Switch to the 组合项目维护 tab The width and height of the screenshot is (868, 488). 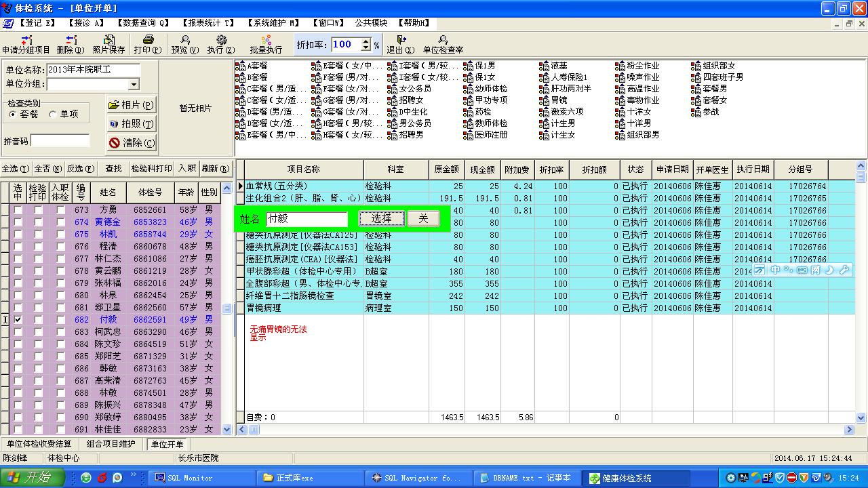[111, 445]
